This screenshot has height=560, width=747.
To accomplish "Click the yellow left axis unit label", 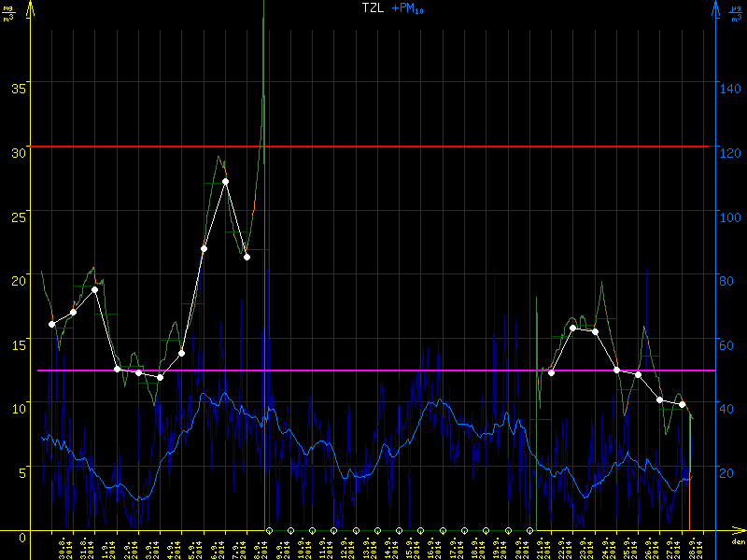I will pyautogui.click(x=8, y=12).
